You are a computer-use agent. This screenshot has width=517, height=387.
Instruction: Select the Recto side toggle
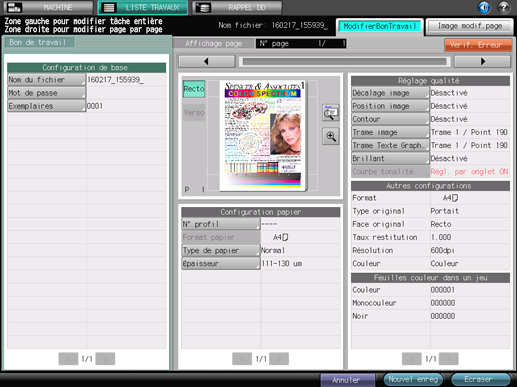pos(194,89)
